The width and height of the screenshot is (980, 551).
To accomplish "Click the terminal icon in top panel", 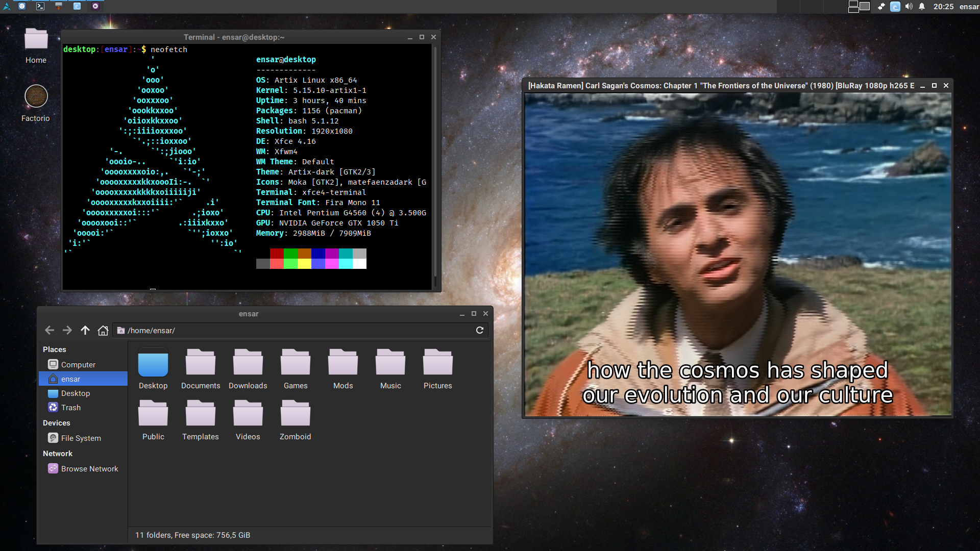I will tap(40, 7).
